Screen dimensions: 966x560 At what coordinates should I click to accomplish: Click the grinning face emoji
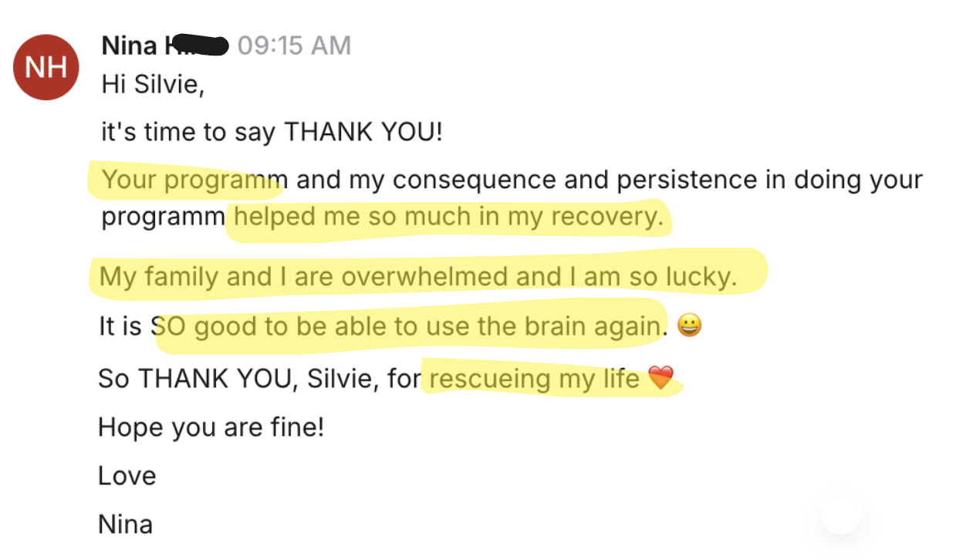(x=689, y=327)
